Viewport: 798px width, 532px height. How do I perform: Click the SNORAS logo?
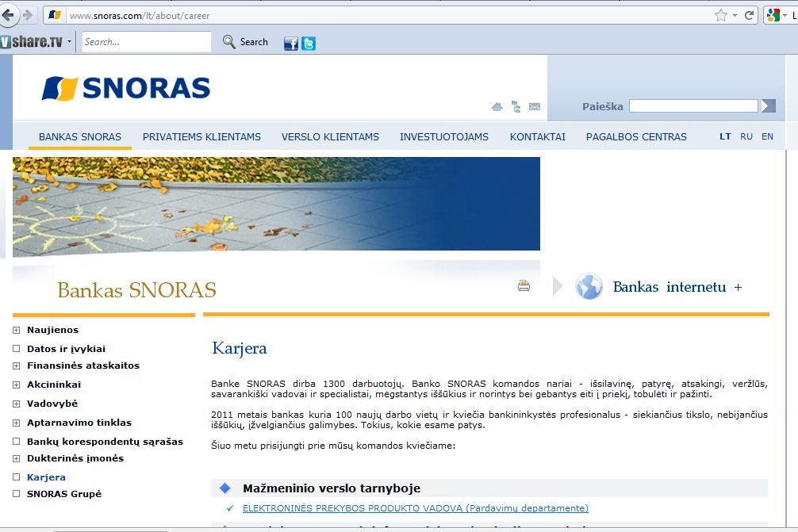125,88
